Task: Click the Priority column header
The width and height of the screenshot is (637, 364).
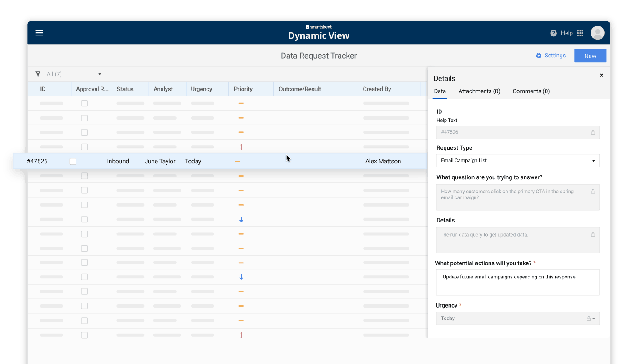Action: 243,89
